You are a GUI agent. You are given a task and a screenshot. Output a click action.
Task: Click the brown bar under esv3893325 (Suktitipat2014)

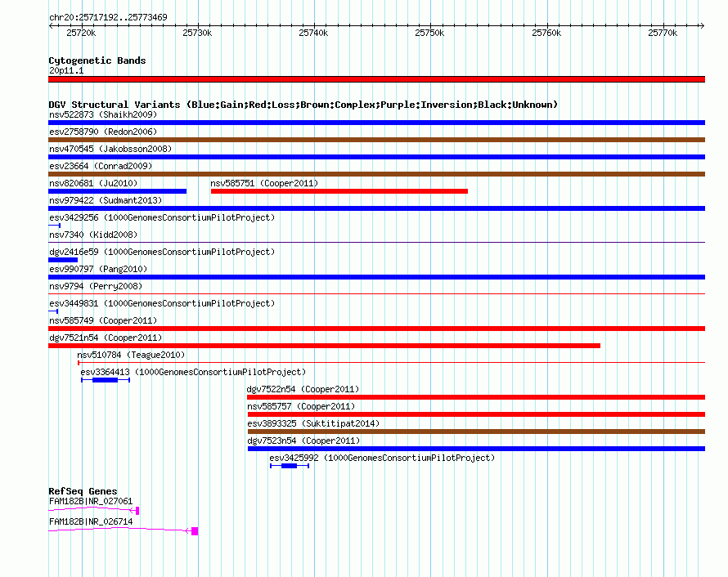pos(476,432)
